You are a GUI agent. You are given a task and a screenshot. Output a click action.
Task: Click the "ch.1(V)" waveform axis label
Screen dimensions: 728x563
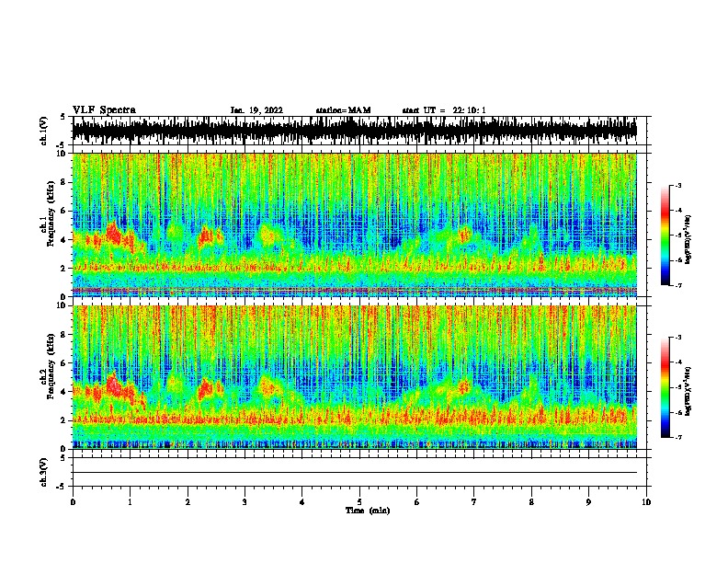point(44,131)
